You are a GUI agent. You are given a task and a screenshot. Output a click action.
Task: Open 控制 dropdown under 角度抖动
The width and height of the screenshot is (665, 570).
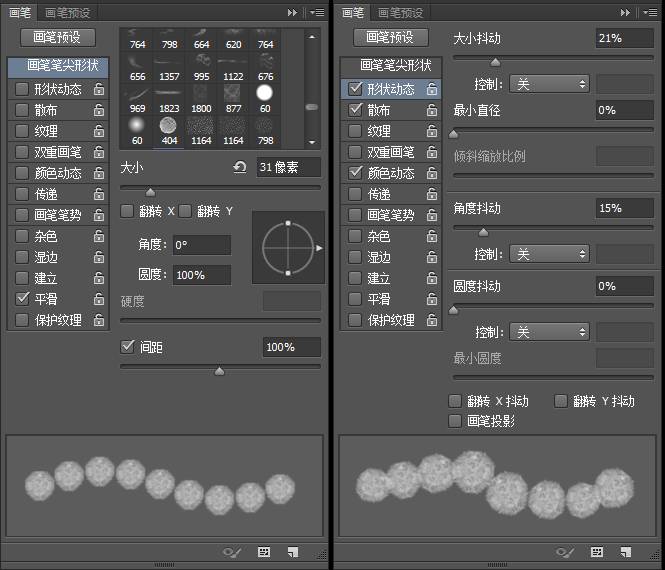pyautogui.click(x=549, y=255)
